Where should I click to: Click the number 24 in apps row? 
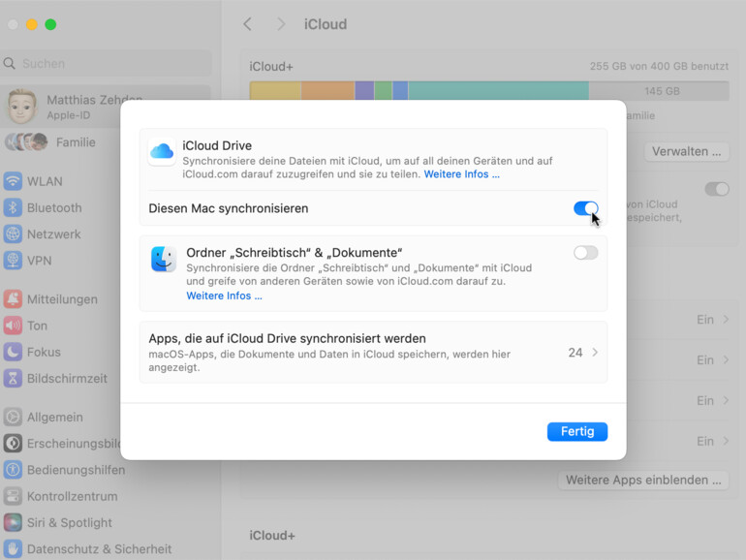tap(575, 352)
